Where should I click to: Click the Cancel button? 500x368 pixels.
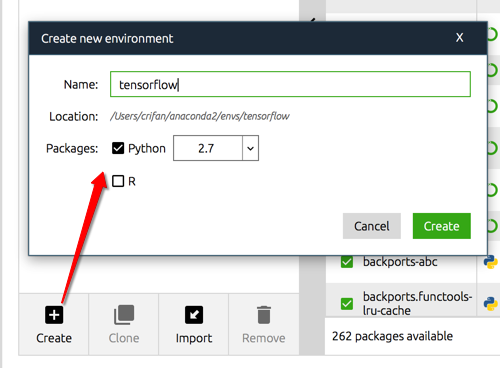(372, 226)
